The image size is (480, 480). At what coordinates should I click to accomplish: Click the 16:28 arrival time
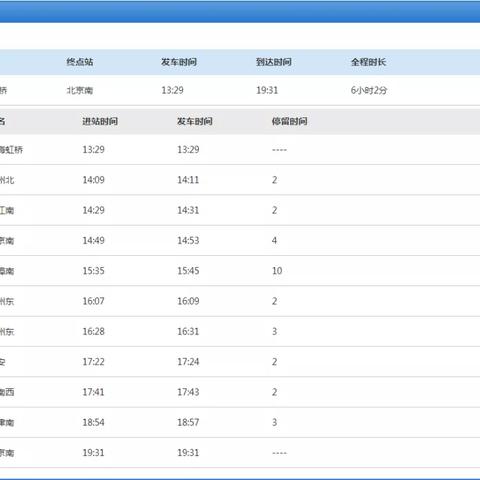(x=94, y=332)
